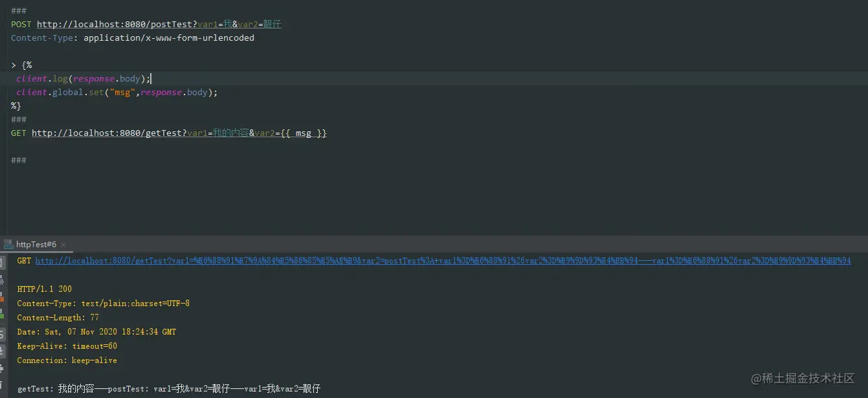Image resolution: width=868 pixels, height=398 pixels.
Task: Click the {{ msg }} variable placeholder
Action: coord(304,133)
